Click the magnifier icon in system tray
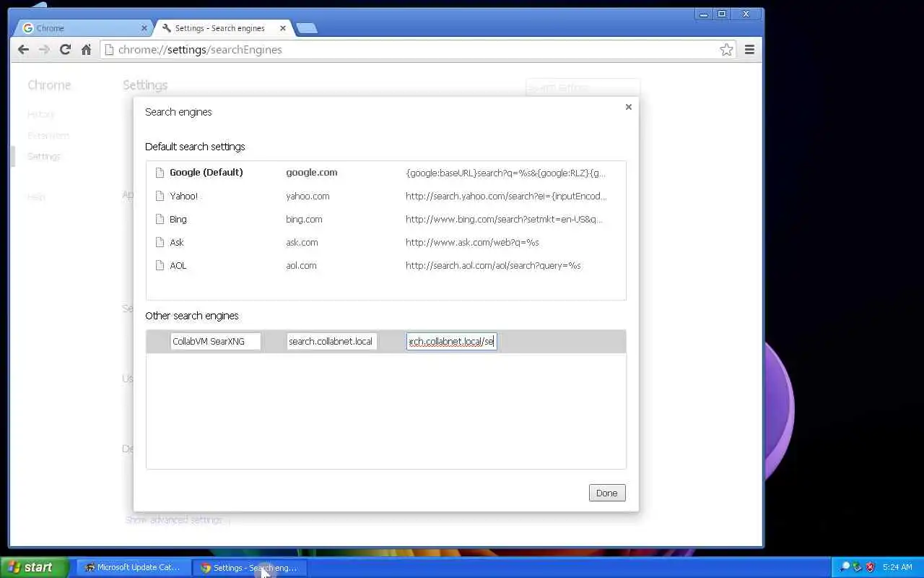924x578 pixels. click(x=845, y=567)
